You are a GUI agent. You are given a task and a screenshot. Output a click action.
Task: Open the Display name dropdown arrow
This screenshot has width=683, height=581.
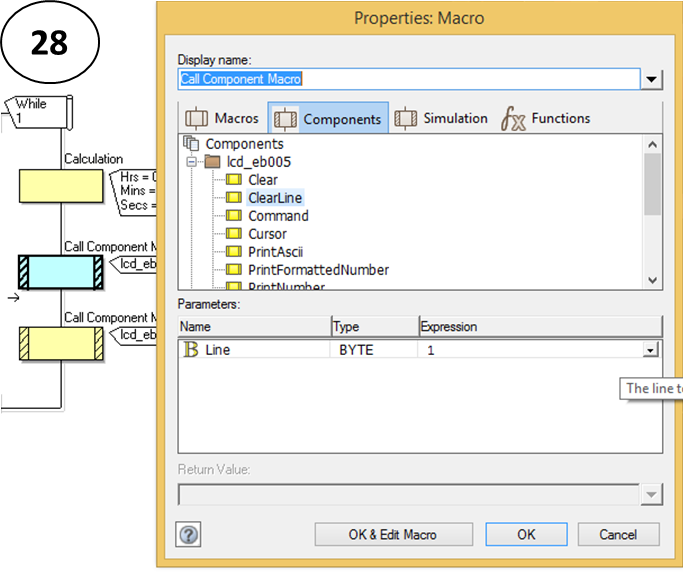[x=652, y=79]
